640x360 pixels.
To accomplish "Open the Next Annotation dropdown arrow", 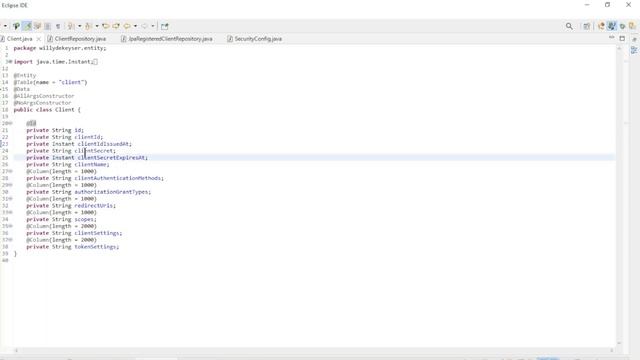I will pyautogui.click(x=80, y=26).
